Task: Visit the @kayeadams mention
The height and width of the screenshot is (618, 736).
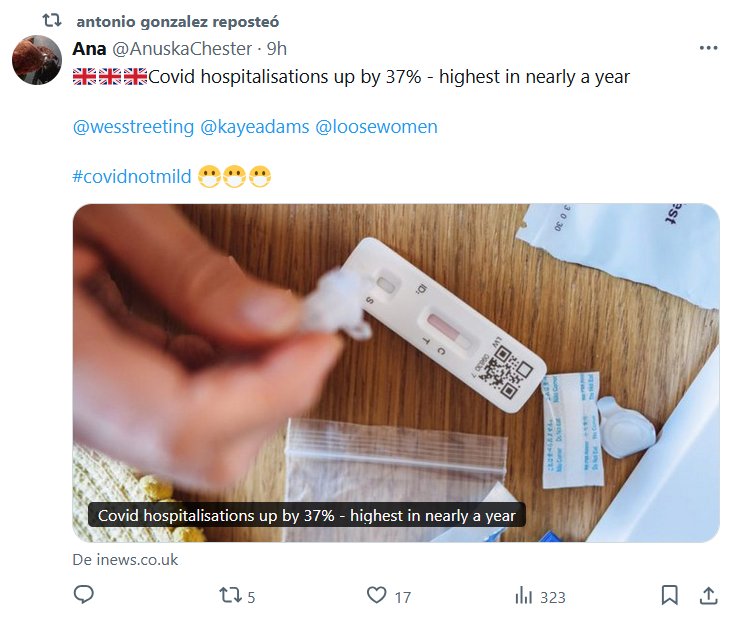Action: 254,127
